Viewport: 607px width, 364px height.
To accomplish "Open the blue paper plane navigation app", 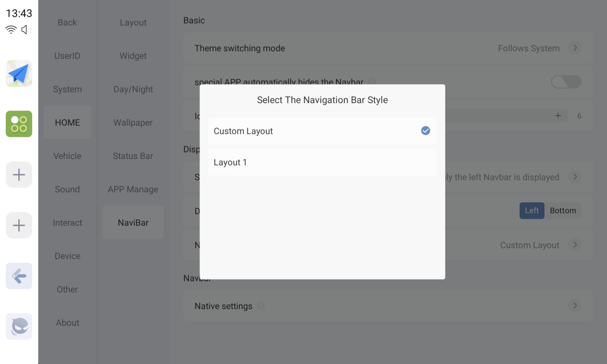I will pyautogui.click(x=19, y=74).
